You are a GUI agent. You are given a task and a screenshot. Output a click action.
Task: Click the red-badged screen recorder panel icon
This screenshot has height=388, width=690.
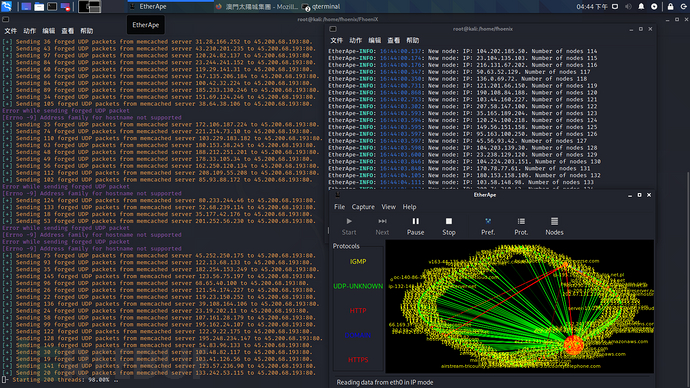click(65, 7)
